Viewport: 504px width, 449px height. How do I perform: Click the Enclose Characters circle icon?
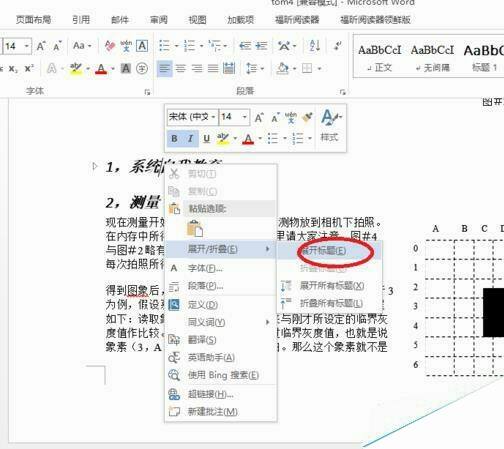point(142,69)
